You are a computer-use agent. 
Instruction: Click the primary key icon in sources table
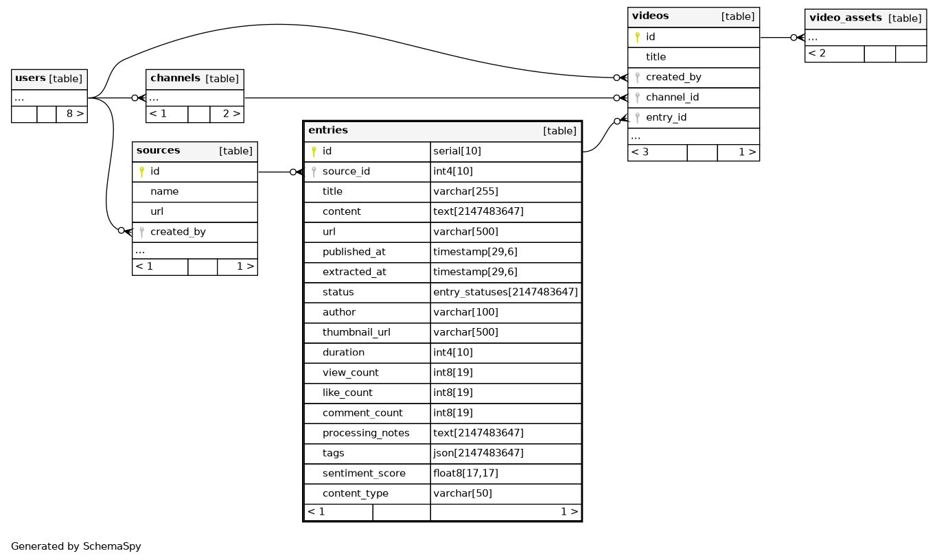pos(141,172)
